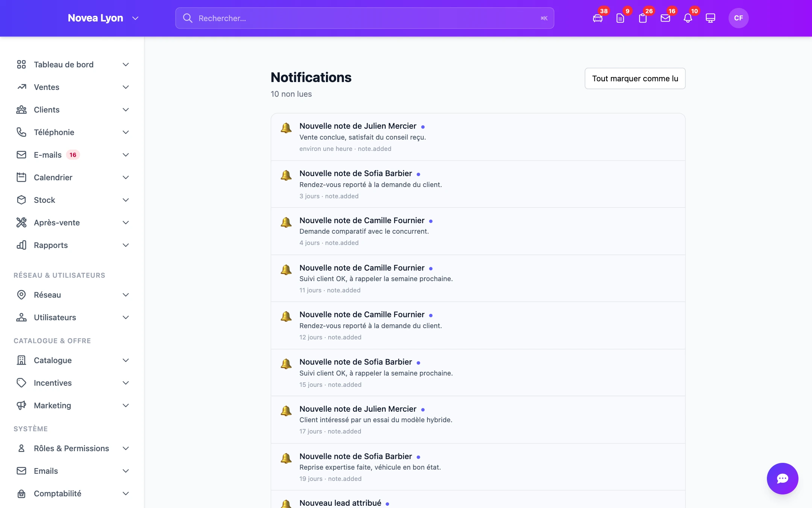The width and height of the screenshot is (812, 508).
Task: Open the mail icon with badge 16
Action: click(x=665, y=18)
